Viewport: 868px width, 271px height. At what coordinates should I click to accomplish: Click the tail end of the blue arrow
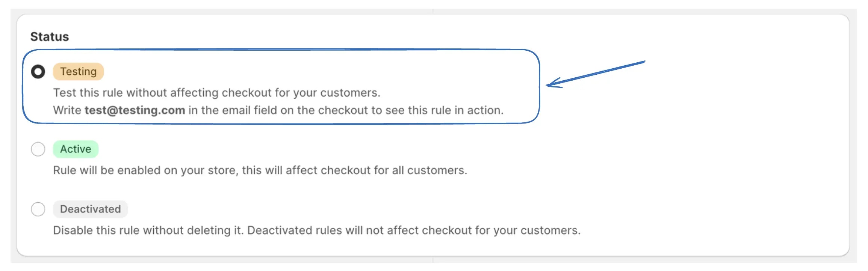click(643, 62)
